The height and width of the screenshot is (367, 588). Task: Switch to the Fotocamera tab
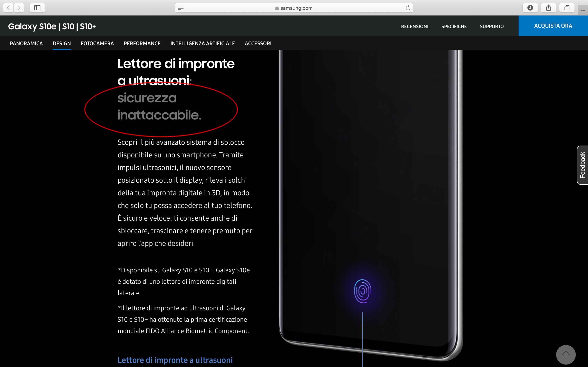tap(97, 43)
